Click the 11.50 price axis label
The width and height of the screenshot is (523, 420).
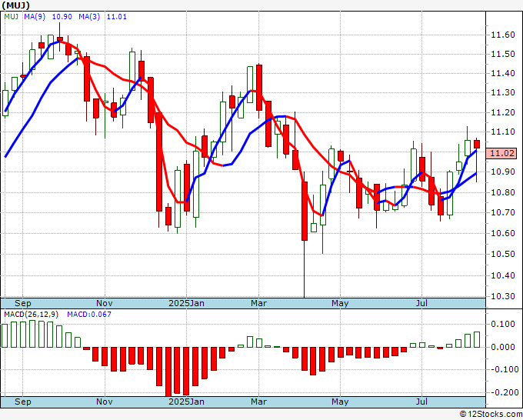(x=503, y=54)
